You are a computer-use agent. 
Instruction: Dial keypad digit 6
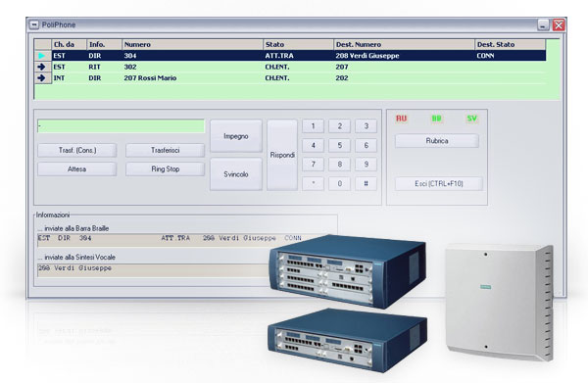click(x=367, y=145)
